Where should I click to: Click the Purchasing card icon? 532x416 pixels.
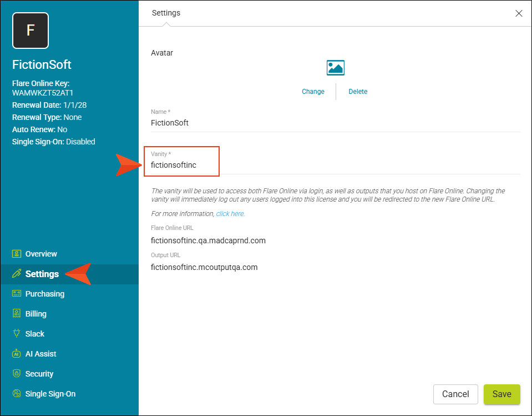16,293
